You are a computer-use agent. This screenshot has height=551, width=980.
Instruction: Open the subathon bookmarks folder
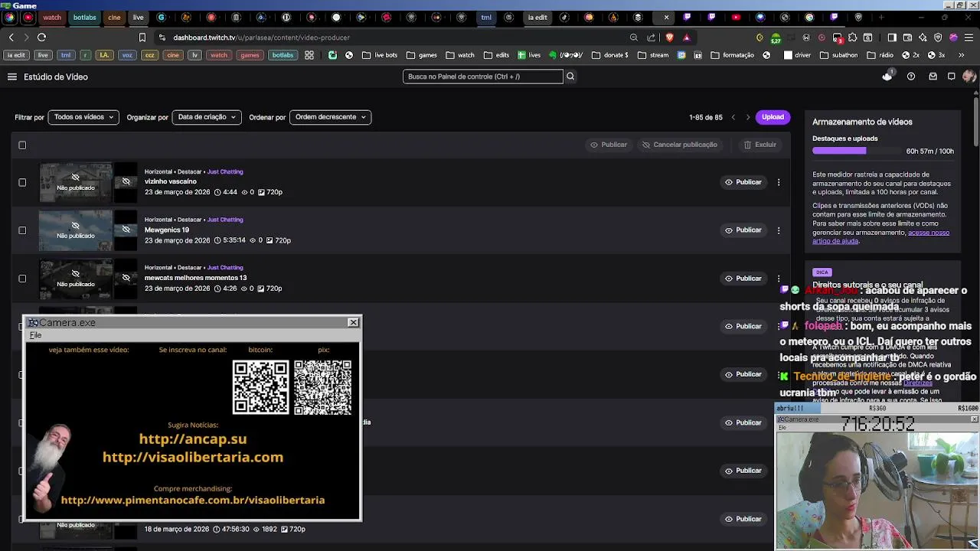pos(839,55)
